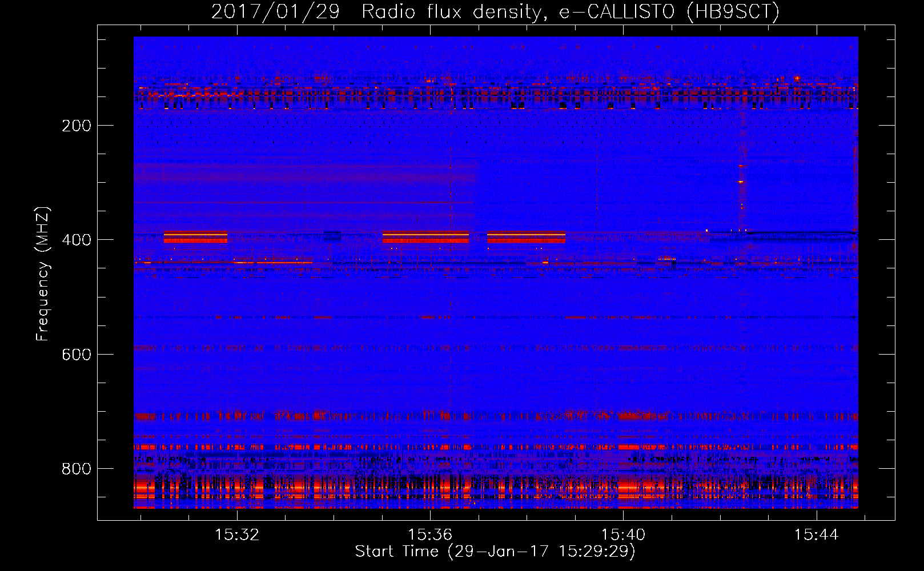Select the 200 frequency axis label

(x=76, y=126)
